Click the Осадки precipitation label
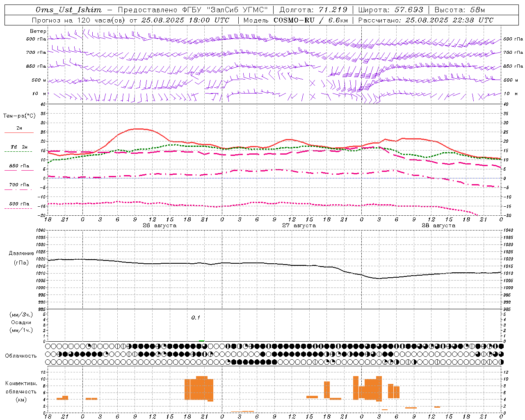 click(21, 322)
